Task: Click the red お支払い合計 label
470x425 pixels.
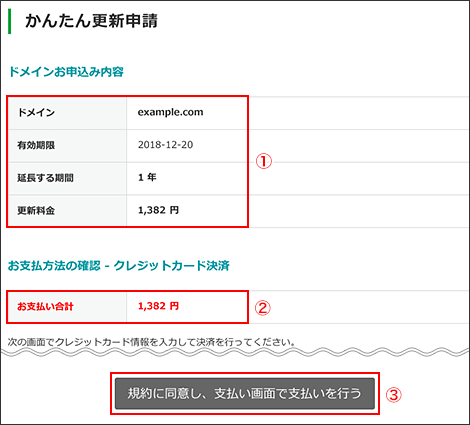Action: pyautogui.click(x=45, y=306)
